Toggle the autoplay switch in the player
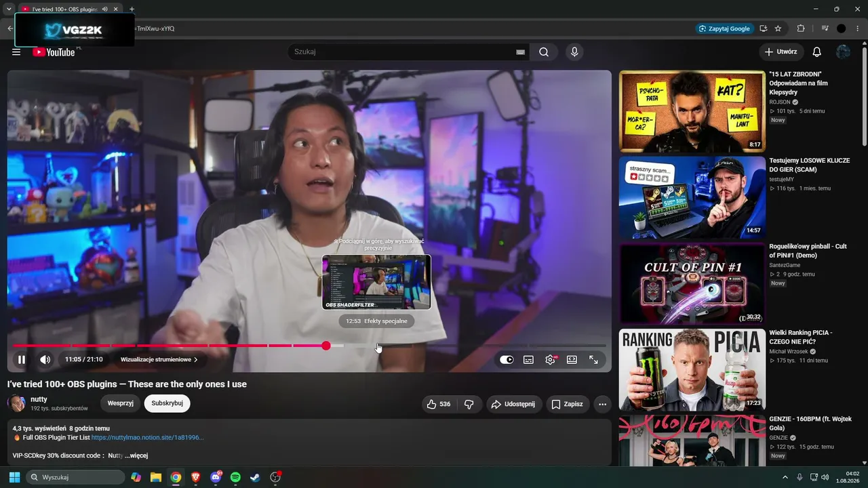 pos(507,360)
